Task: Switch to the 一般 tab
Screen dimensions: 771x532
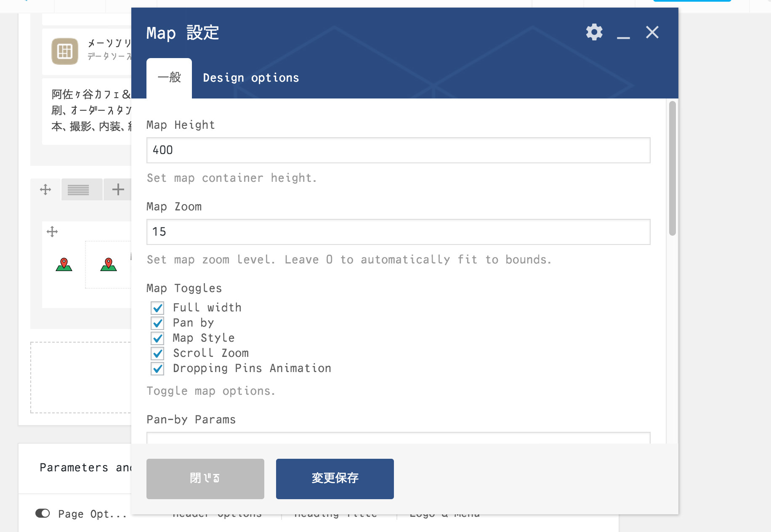Action: click(x=169, y=78)
